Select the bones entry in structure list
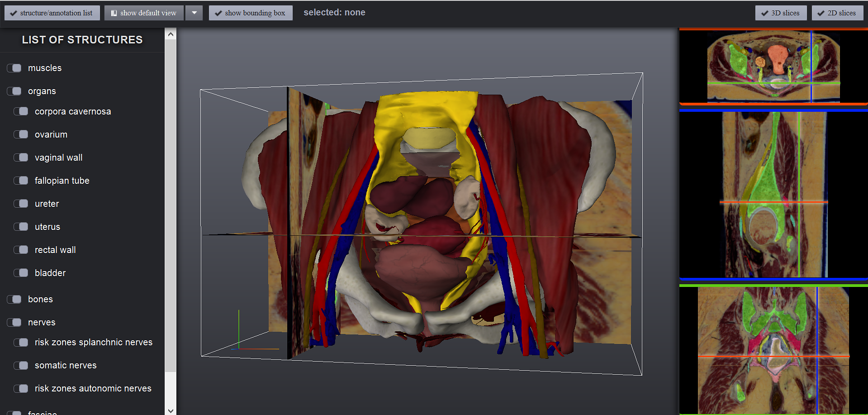This screenshot has width=868, height=415. (40, 299)
